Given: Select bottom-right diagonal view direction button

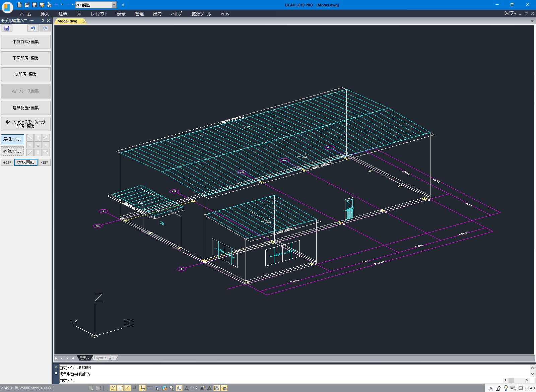Looking at the screenshot, I should pyautogui.click(x=46, y=152).
